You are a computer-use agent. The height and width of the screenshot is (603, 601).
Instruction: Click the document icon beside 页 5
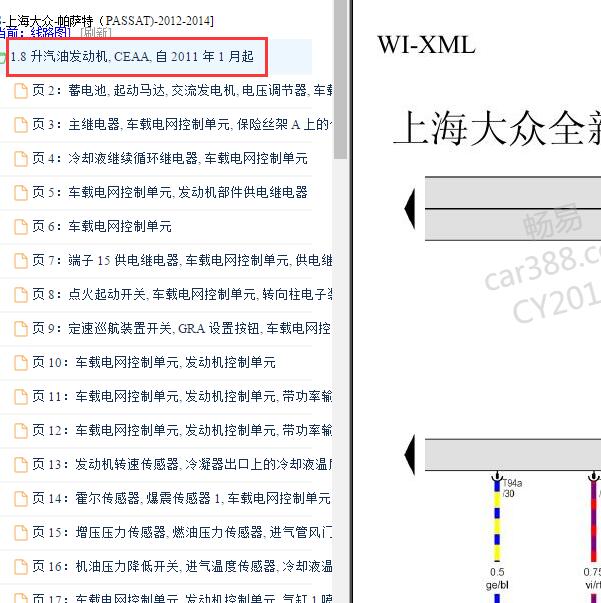[x=21, y=193]
